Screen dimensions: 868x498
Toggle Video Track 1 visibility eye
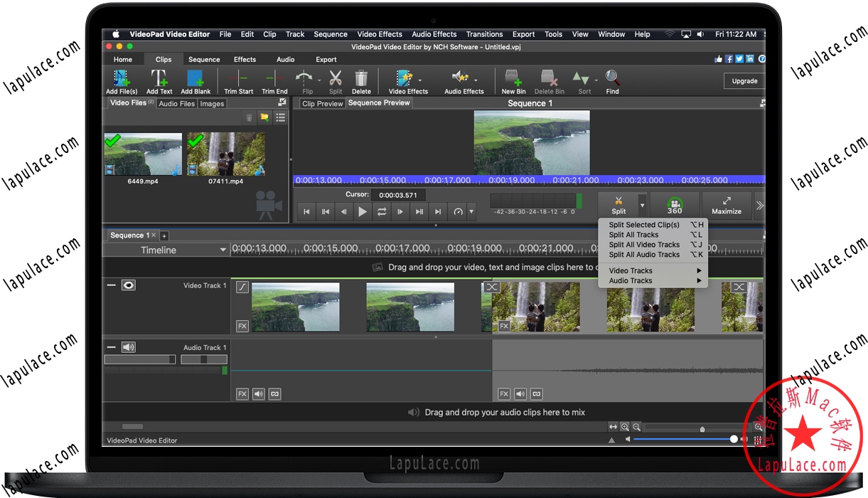click(x=129, y=285)
